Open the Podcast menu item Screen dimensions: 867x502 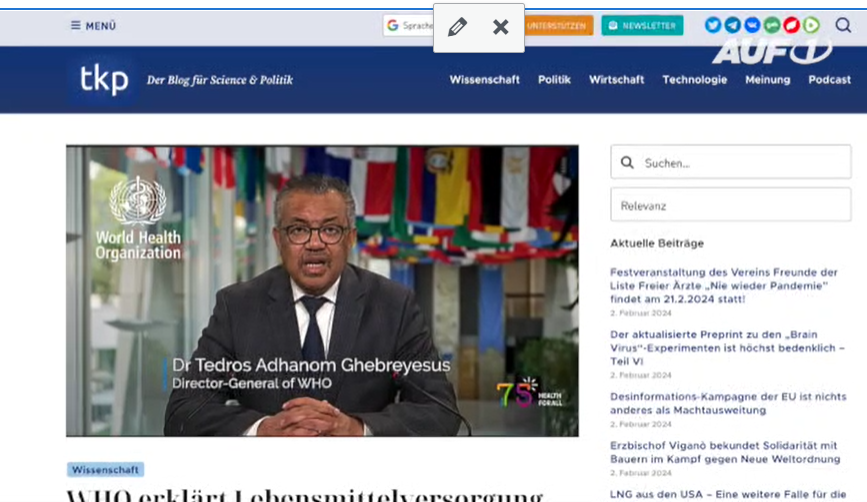coord(829,80)
